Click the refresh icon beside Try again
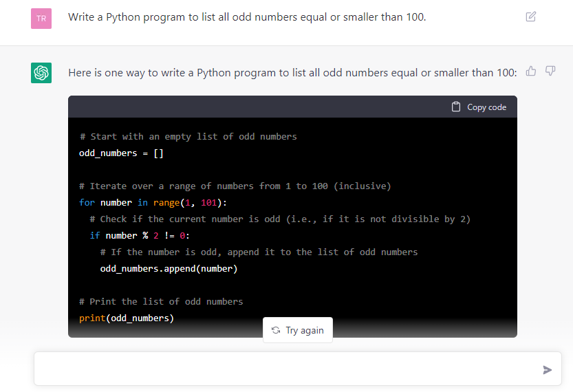Screen dimensions: 573x392 coord(276,330)
